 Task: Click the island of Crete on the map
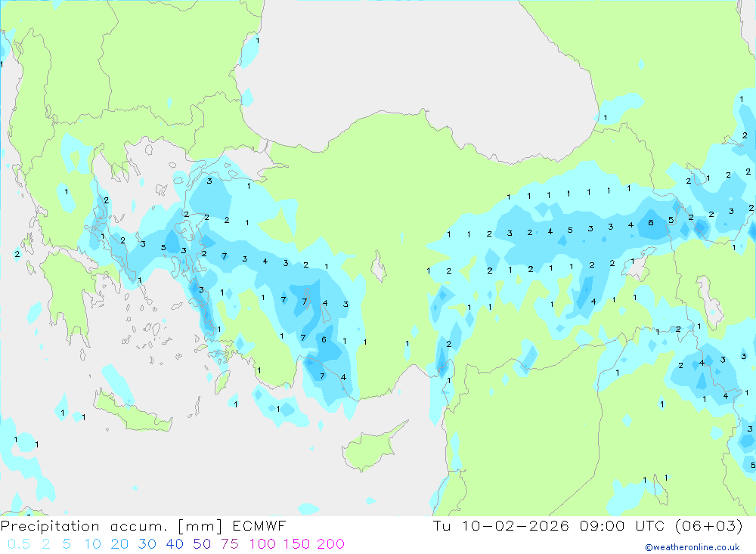coord(132,413)
